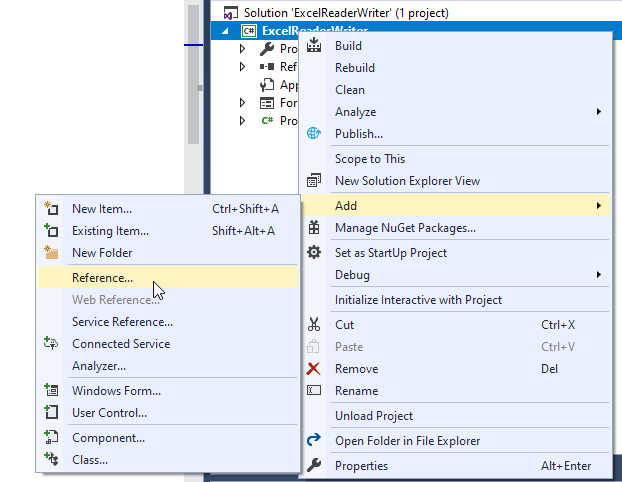The height and width of the screenshot is (482, 622).
Task: Choose Rebuild from the context menu
Action: [355, 68]
